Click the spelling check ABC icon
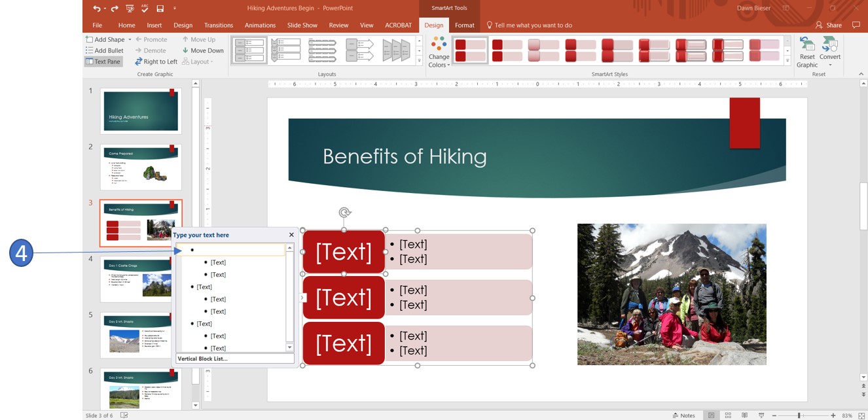 [145, 9]
